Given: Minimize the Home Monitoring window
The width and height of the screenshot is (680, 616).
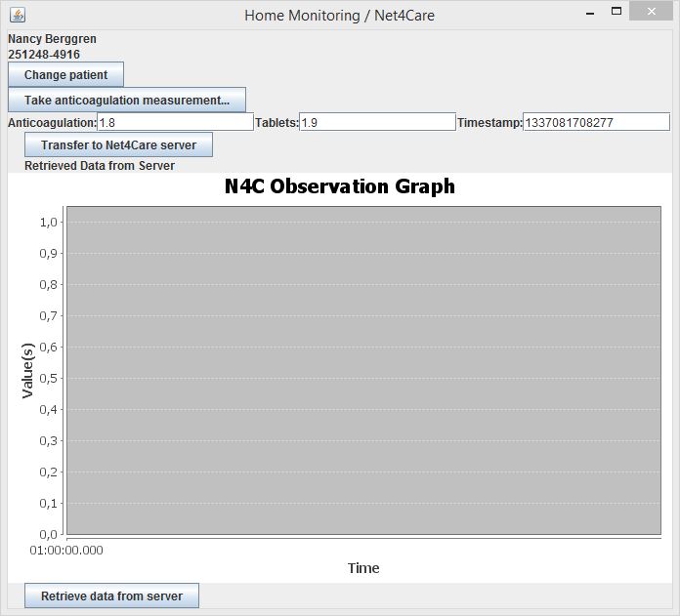Looking at the screenshot, I should pyautogui.click(x=588, y=14).
